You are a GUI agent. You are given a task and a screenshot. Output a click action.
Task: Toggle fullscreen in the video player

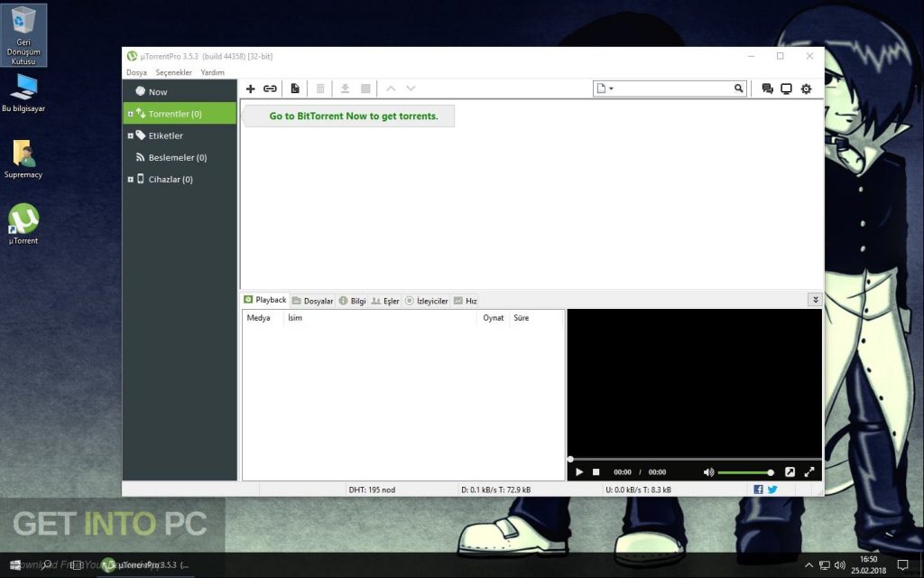(809, 471)
